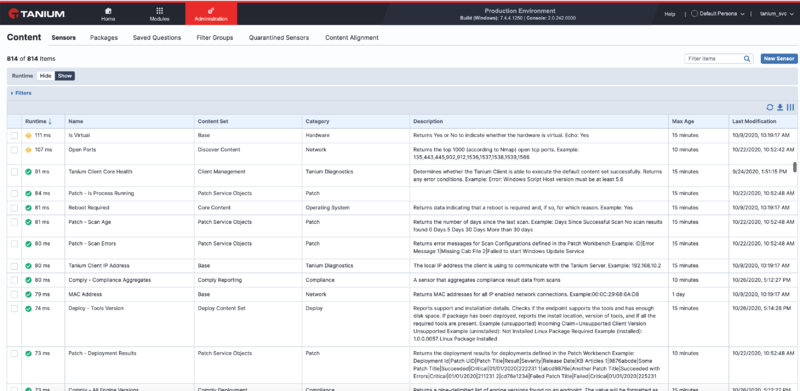The width and height of the screenshot is (800, 391).
Task: Click the Reboot Required sensor name
Action: coord(89,208)
